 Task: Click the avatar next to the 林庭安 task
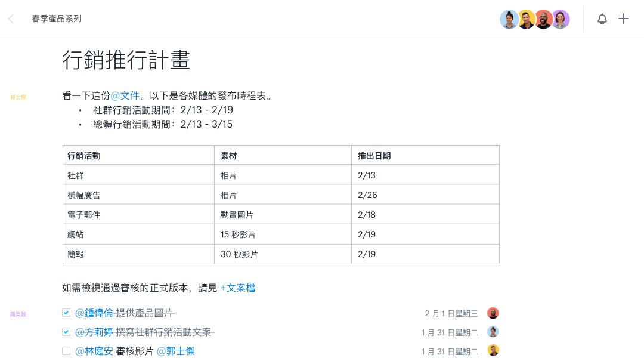(493, 350)
